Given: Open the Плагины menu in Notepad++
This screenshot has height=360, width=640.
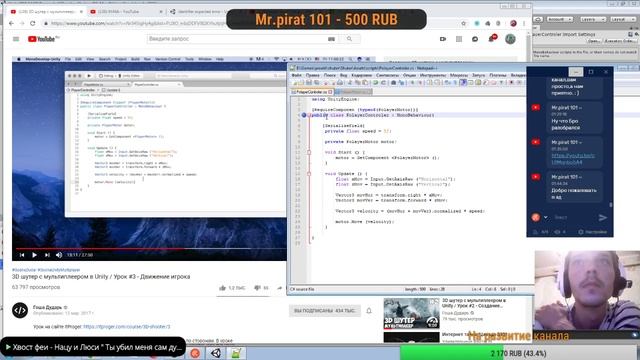Looking at the screenshot, I should point(498,75).
